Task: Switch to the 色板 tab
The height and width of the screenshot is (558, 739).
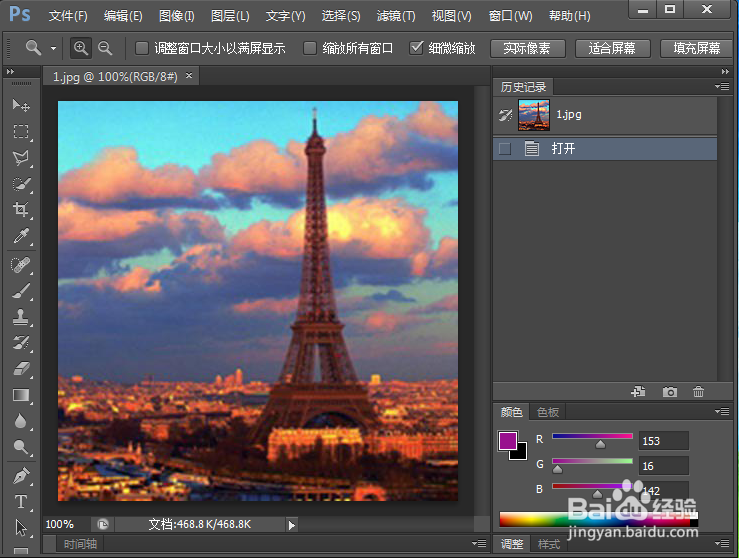Action: [548, 412]
